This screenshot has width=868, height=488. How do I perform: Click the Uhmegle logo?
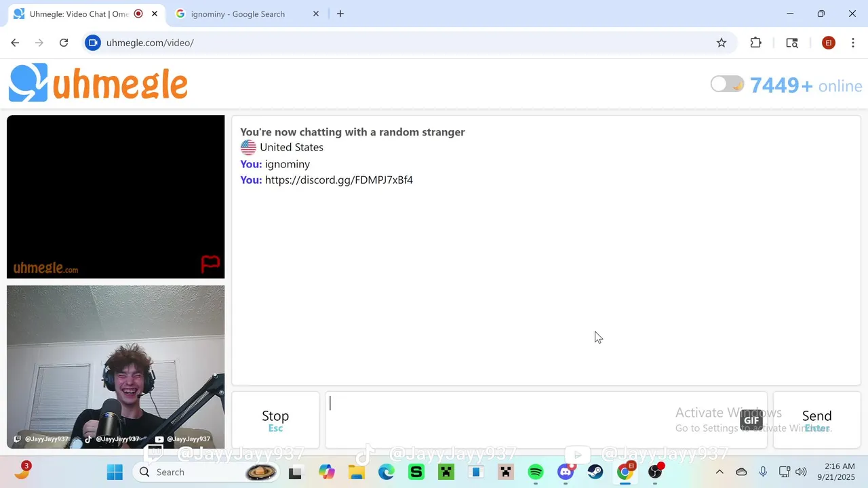tap(98, 83)
